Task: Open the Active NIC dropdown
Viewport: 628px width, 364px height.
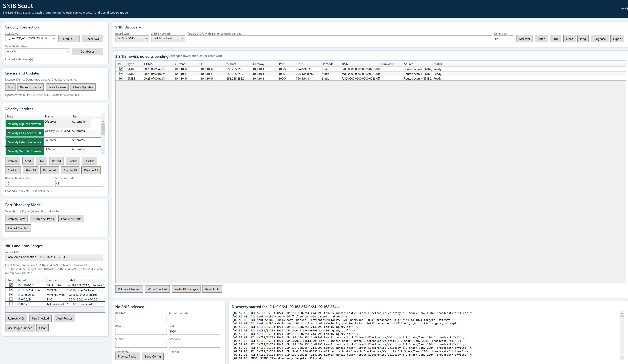Action: tap(54, 257)
